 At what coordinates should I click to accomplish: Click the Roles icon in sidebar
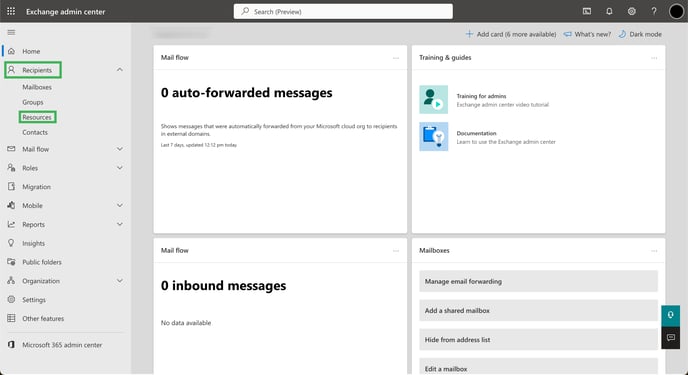(11, 168)
